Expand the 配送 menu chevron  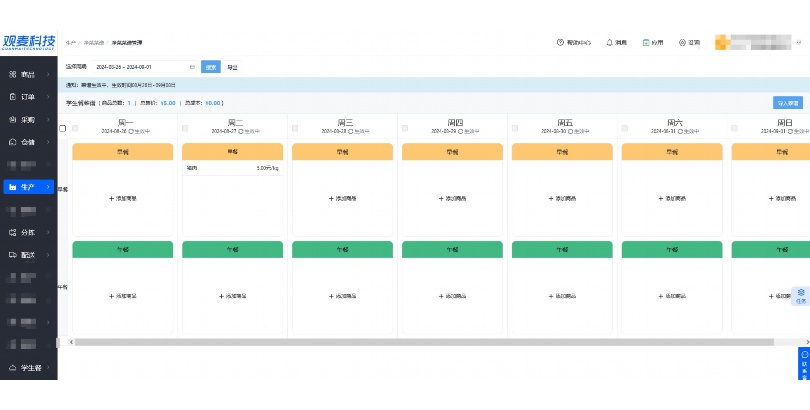point(48,255)
